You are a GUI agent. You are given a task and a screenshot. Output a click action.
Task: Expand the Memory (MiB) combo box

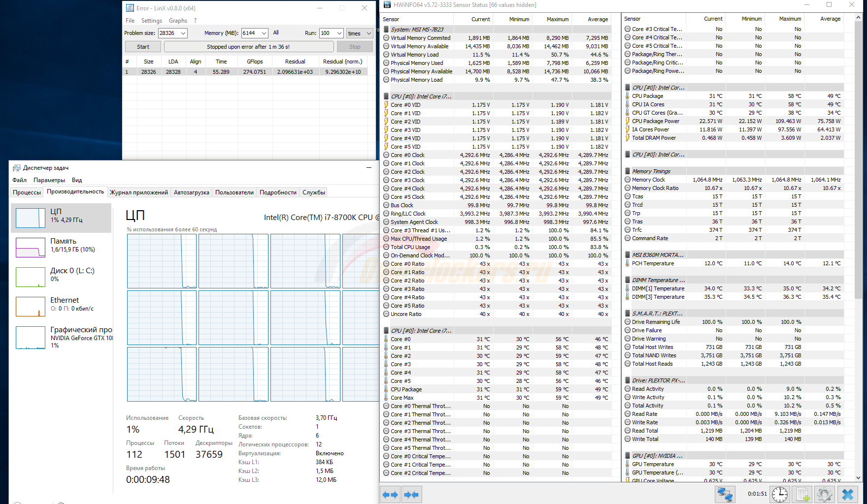[264, 33]
